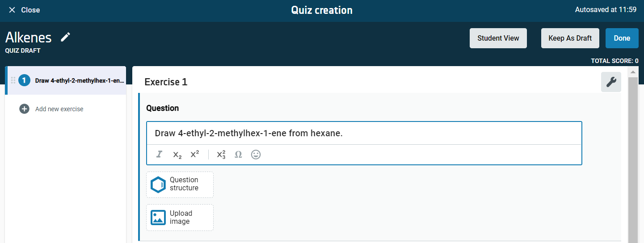Switch to Student View

[x=498, y=38]
